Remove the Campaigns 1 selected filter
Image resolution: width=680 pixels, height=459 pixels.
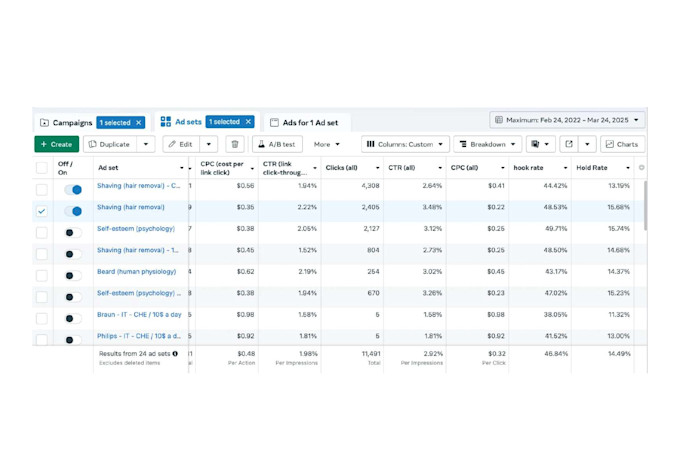pyautogui.click(x=138, y=123)
